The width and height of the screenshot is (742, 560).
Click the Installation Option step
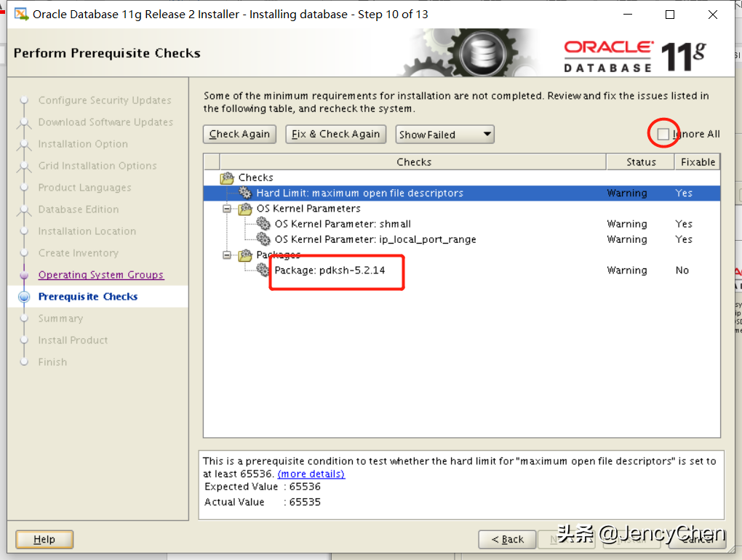83,144
